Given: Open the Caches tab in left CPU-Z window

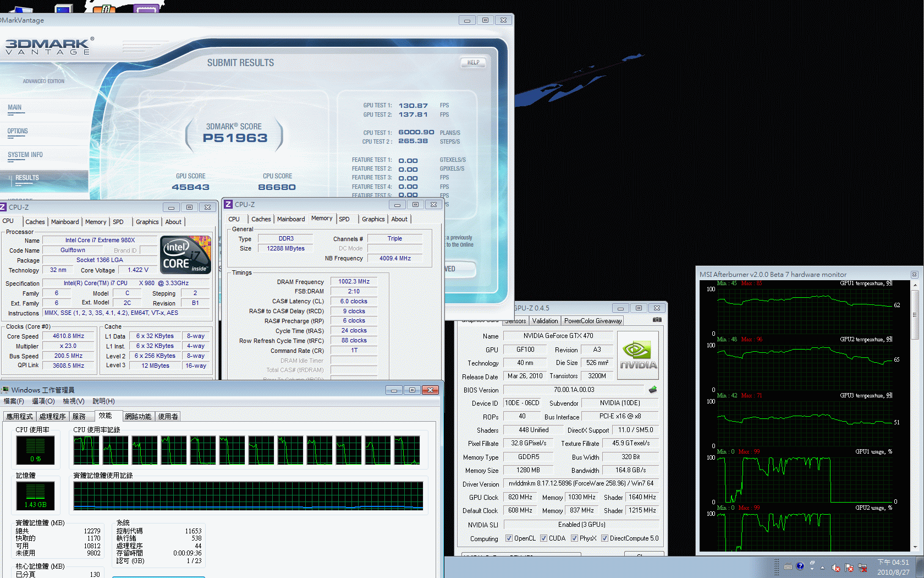Looking at the screenshot, I should point(35,222).
